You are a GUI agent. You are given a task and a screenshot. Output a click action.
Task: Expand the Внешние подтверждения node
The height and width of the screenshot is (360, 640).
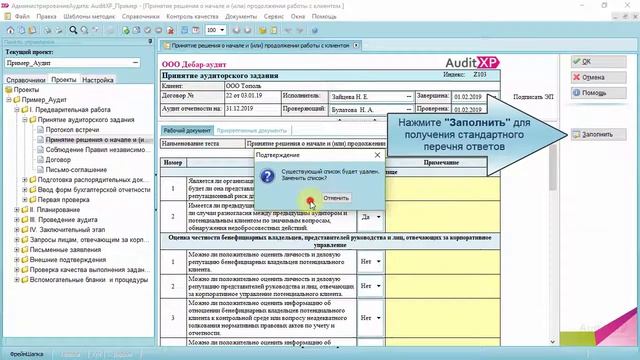17,260
